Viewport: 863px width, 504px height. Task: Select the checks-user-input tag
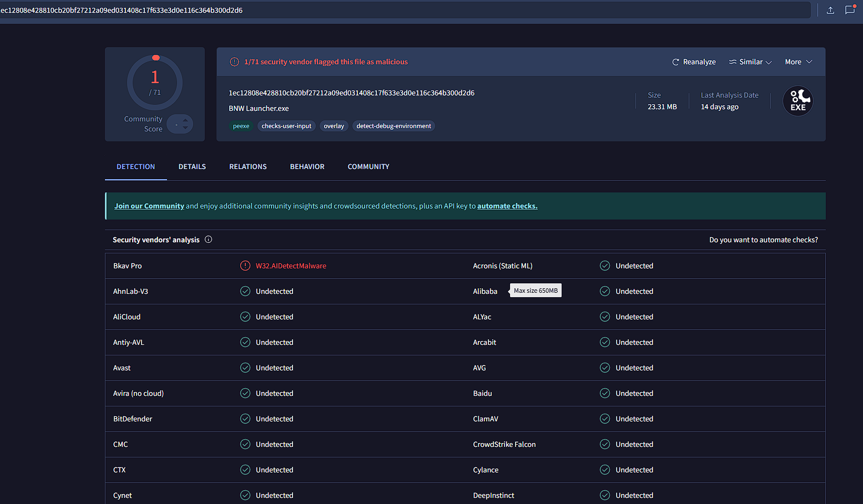coord(286,126)
